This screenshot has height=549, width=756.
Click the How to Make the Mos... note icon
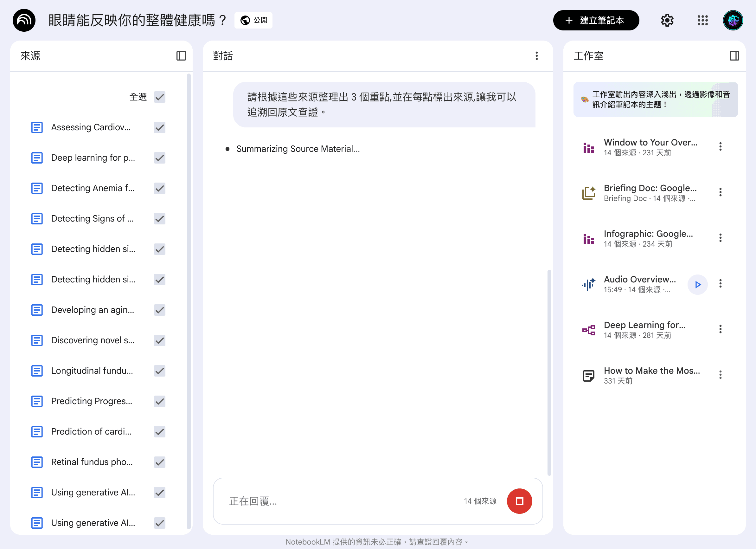pyautogui.click(x=588, y=376)
